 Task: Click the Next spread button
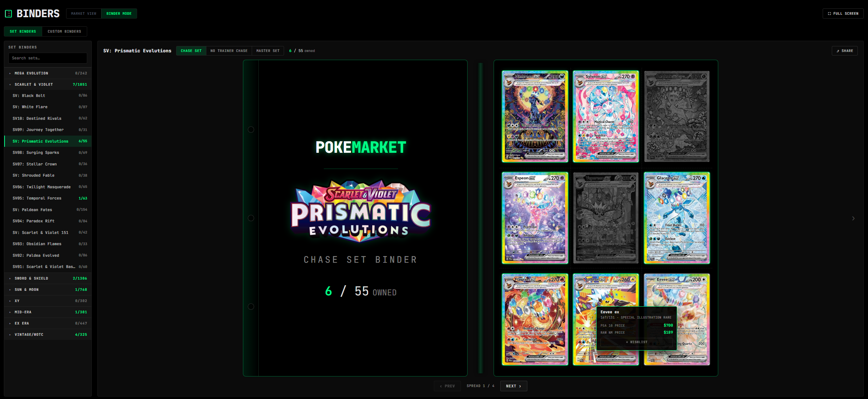[x=514, y=386]
